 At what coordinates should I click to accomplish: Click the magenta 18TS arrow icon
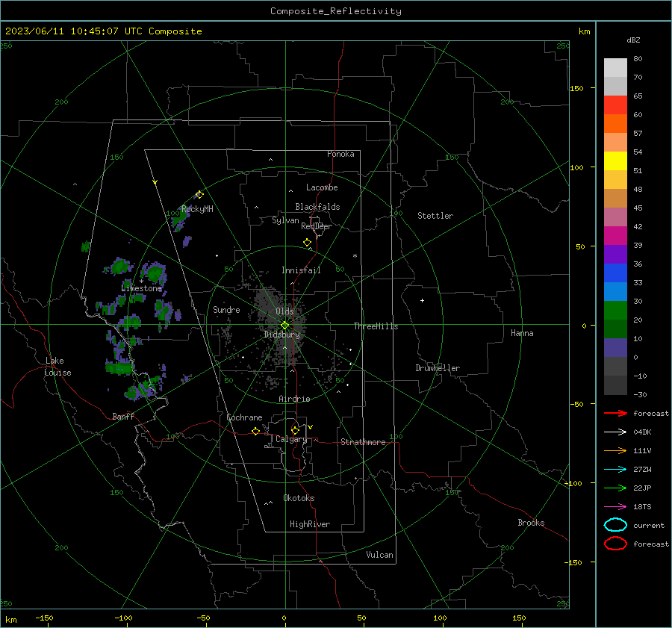[x=615, y=507]
